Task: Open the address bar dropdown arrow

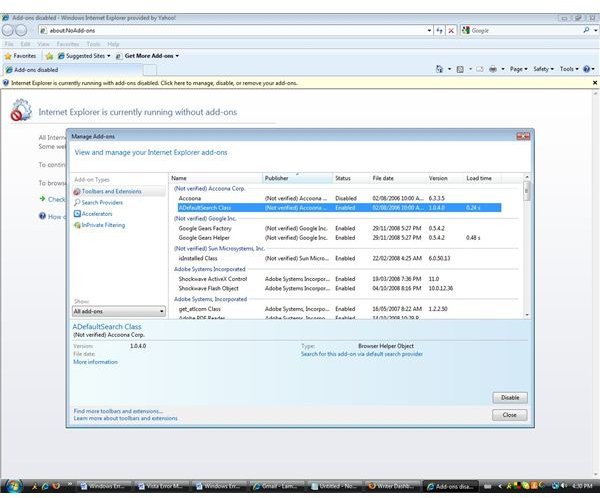Action: (429, 31)
